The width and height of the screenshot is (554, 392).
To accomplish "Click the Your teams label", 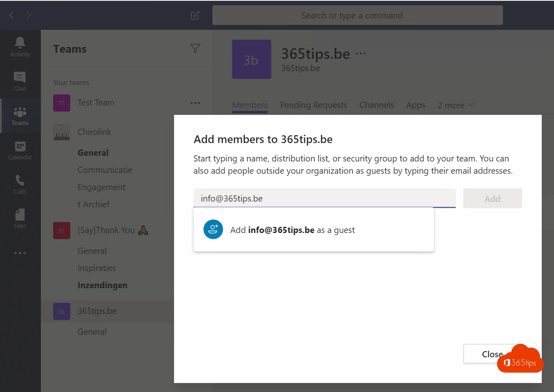I will click(x=71, y=83).
